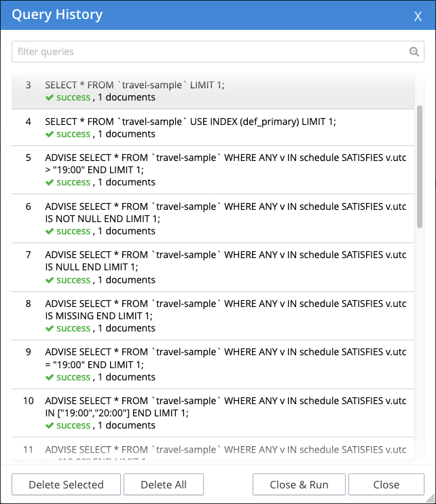Click the success checkmark icon on query 7
436x504 pixels.
coord(50,281)
